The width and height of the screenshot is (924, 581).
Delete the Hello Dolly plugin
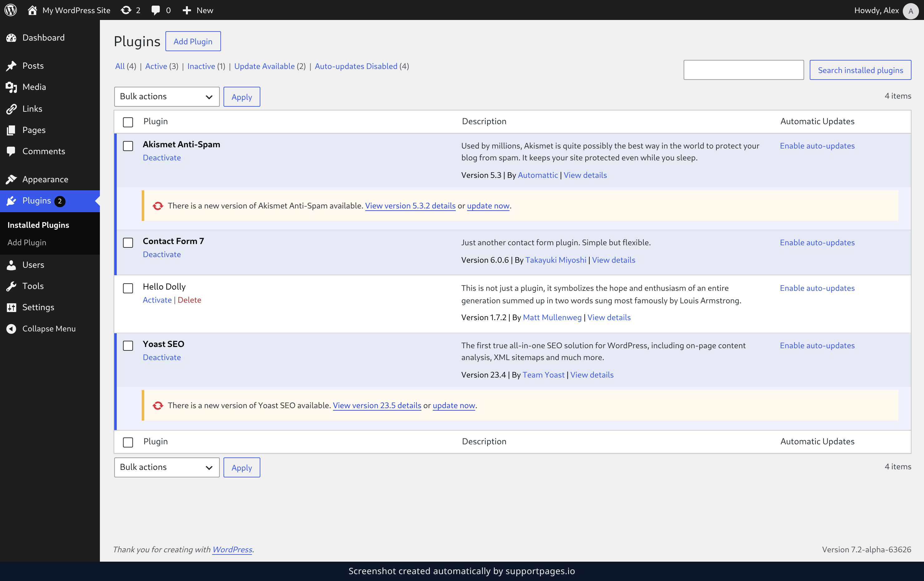pyautogui.click(x=189, y=300)
